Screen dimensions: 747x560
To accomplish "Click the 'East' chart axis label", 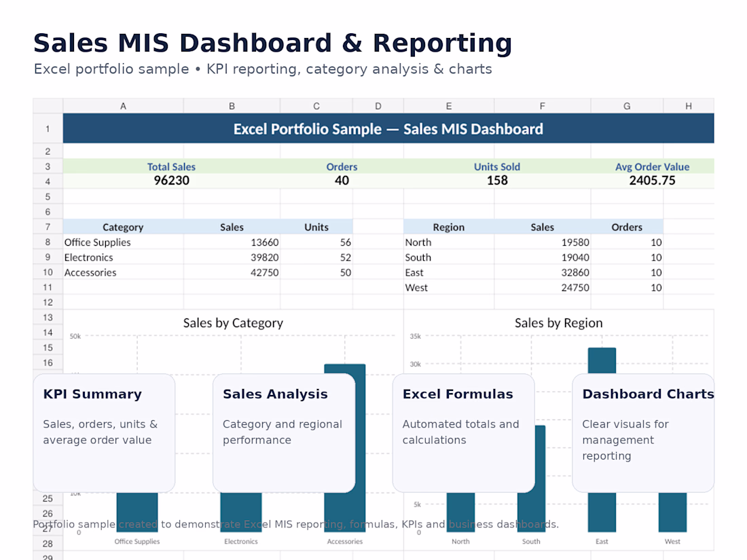I will point(602,542).
